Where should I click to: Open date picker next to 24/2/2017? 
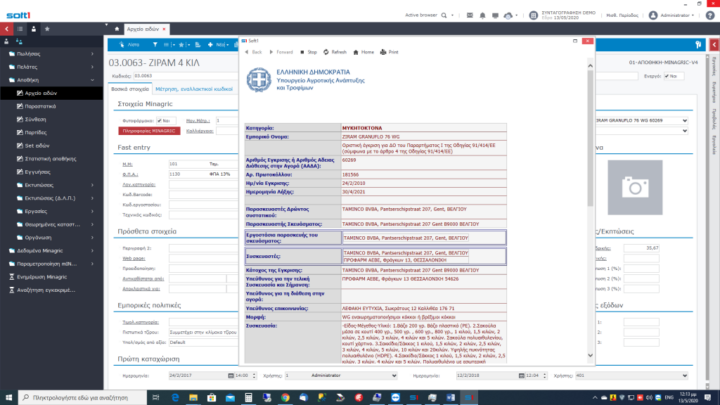tap(231, 376)
